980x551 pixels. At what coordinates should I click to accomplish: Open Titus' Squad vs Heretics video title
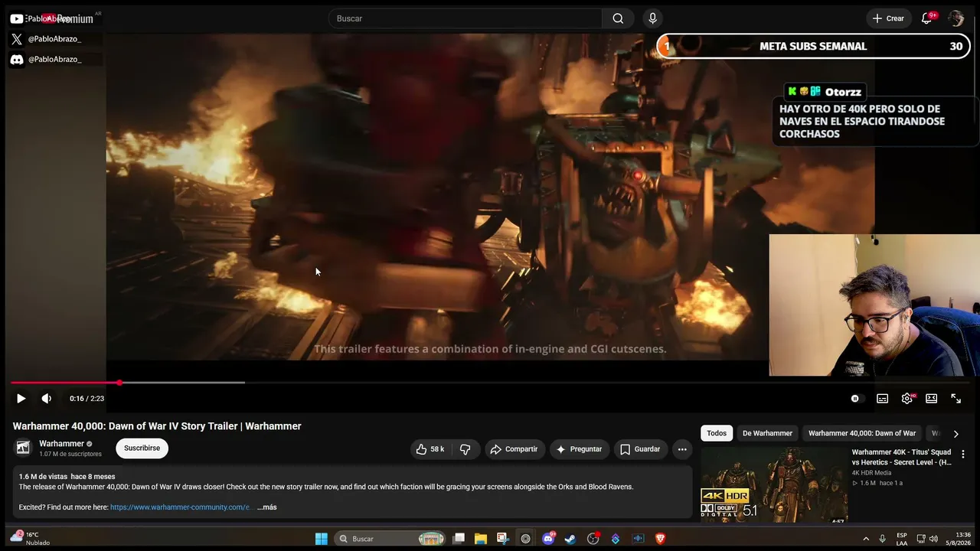(902, 457)
